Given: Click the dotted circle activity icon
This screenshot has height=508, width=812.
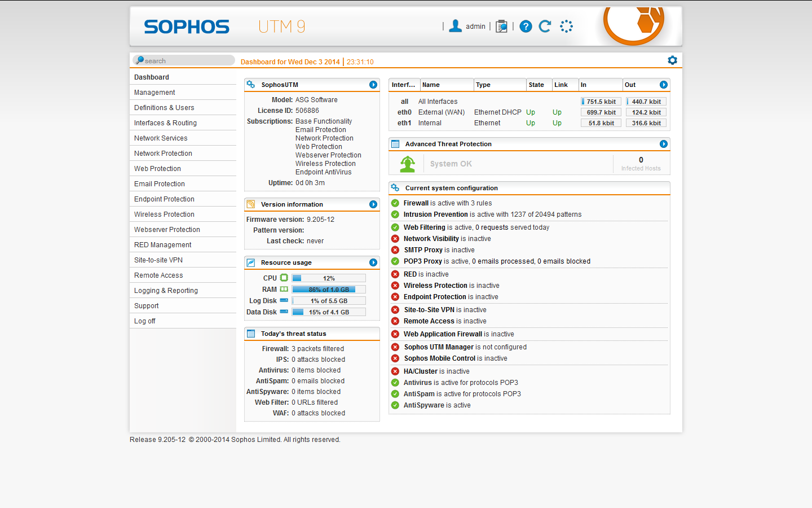Looking at the screenshot, I should coord(566,27).
